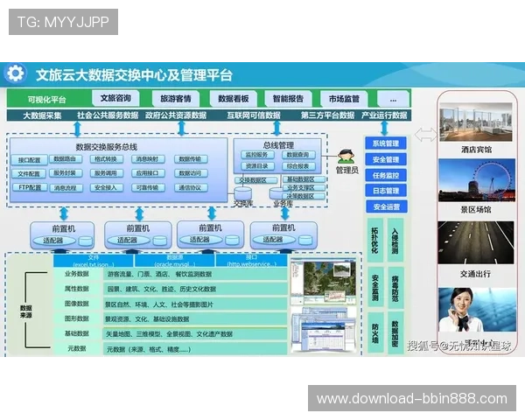This screenshot has width=525, height=420.
Task: Click the 数据加密 vertical box
Action: pyautogui.click(x=395, y=332)
